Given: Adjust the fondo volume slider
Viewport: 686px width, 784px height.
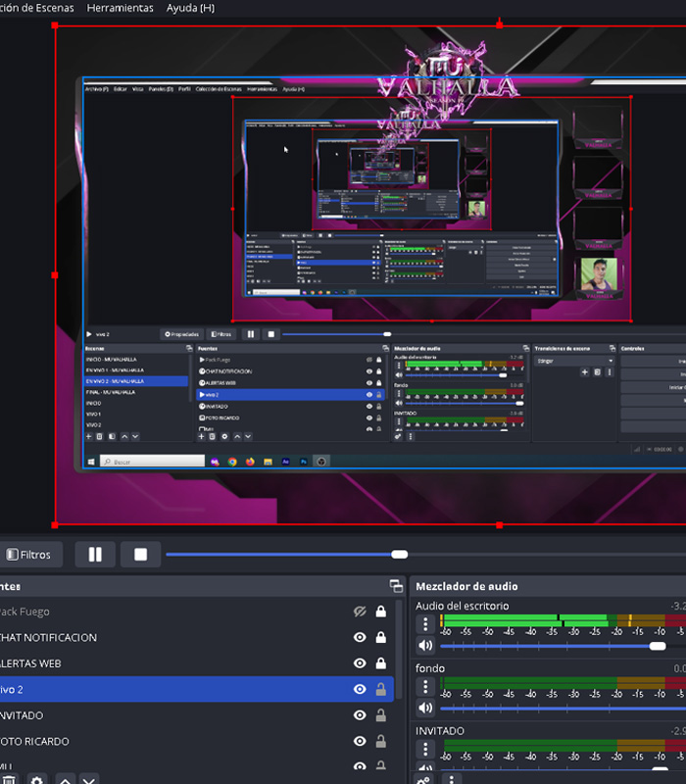Looking at the screenshot, I should click(x=563, y=709).
